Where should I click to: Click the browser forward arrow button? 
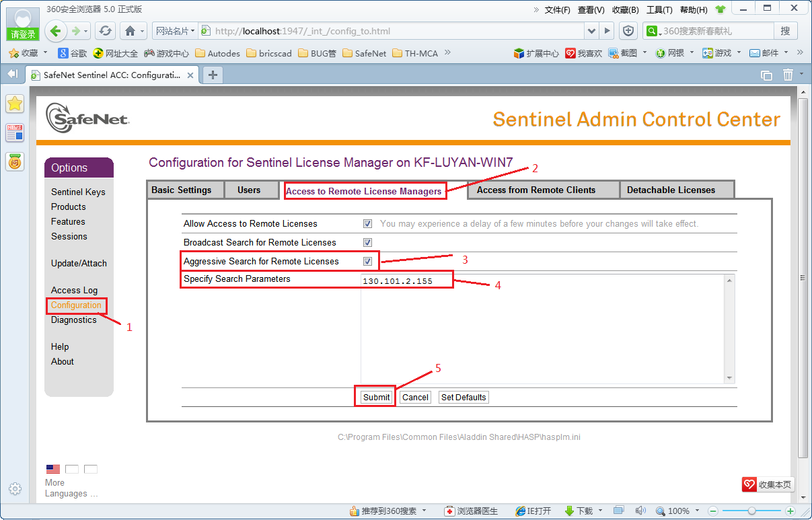click(x=76, y=31)
